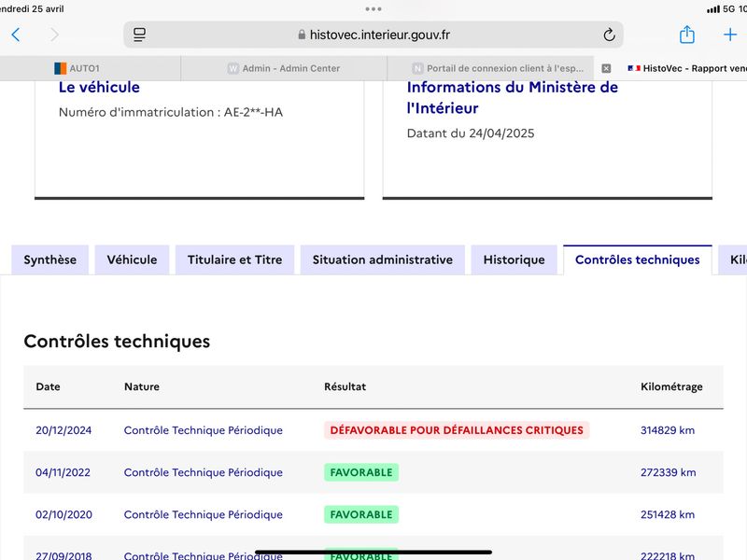
Task: Open a new tab with plus icon
Action: (730, 35)
